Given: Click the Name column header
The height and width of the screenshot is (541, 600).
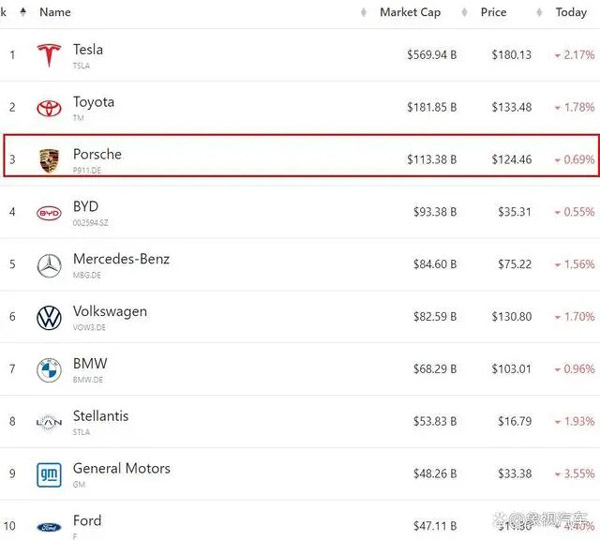Looking at the screenshot, I should click(55, 12).
